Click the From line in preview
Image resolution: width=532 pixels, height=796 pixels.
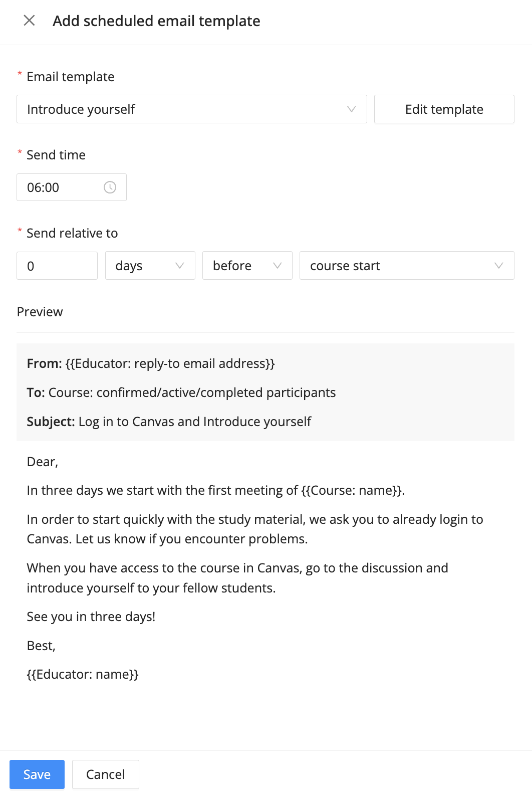[151, 363]
